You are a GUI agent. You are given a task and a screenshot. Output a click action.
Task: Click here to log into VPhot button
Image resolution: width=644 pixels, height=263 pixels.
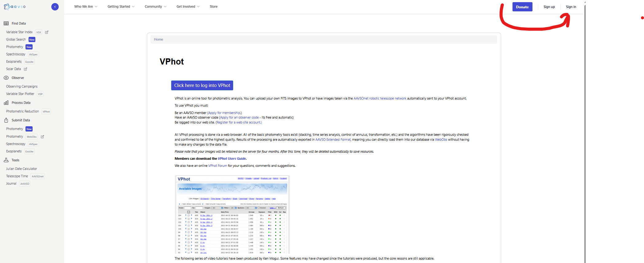pyautogui.click(x=202, y=85)
